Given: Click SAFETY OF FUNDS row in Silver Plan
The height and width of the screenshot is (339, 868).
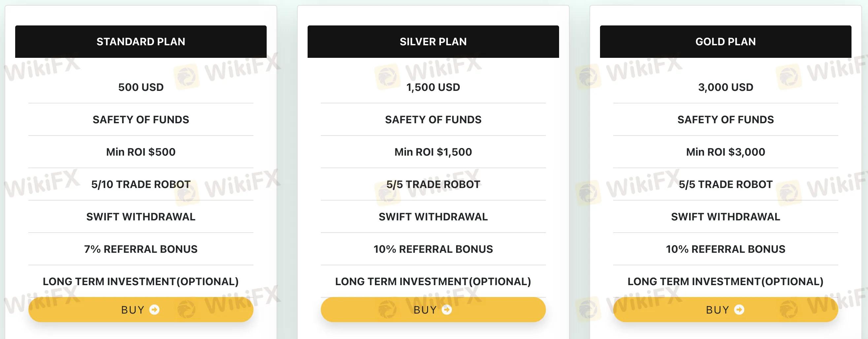Looking at the screenshot, I should (x=433, y=119).
